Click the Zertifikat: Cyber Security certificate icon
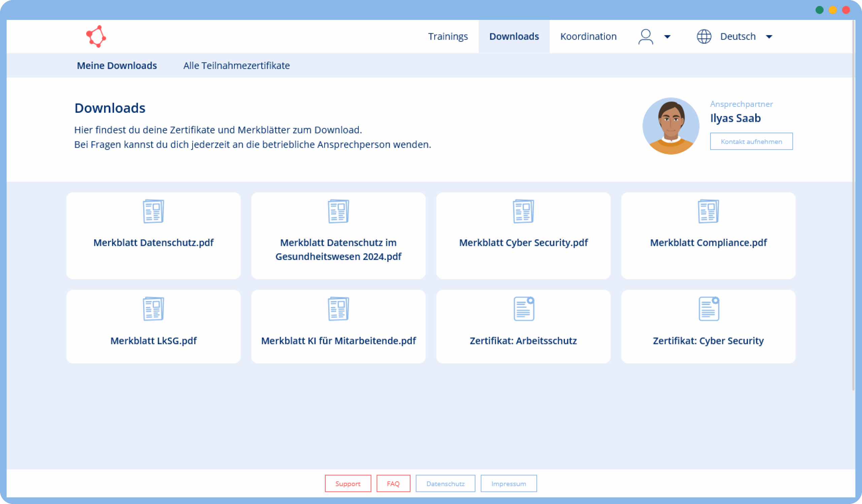 click(x=708, y=309)
